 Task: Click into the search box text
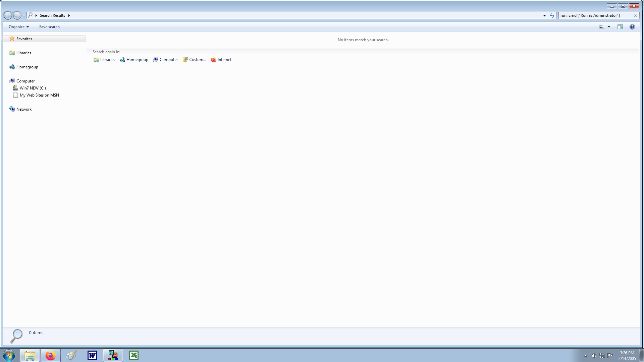click(x=590, y=15)
